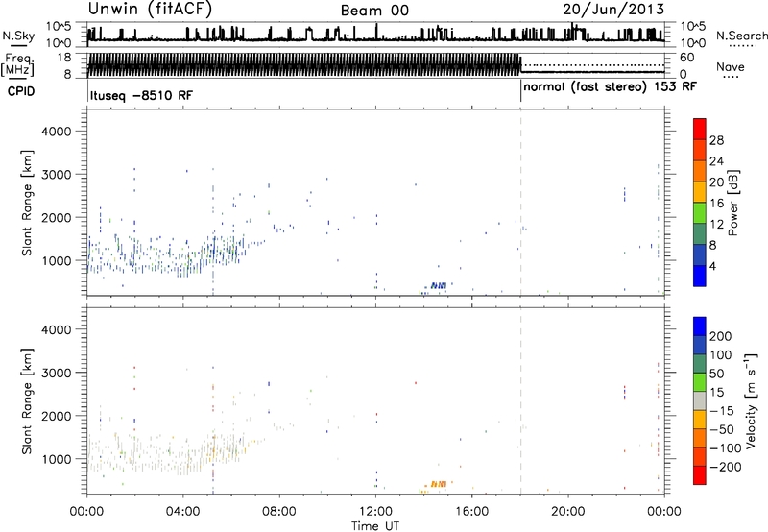This screenshot has width=768, height=532.
Task: Select the 'Freq. [MHz]' axis label
Action: 18,64
